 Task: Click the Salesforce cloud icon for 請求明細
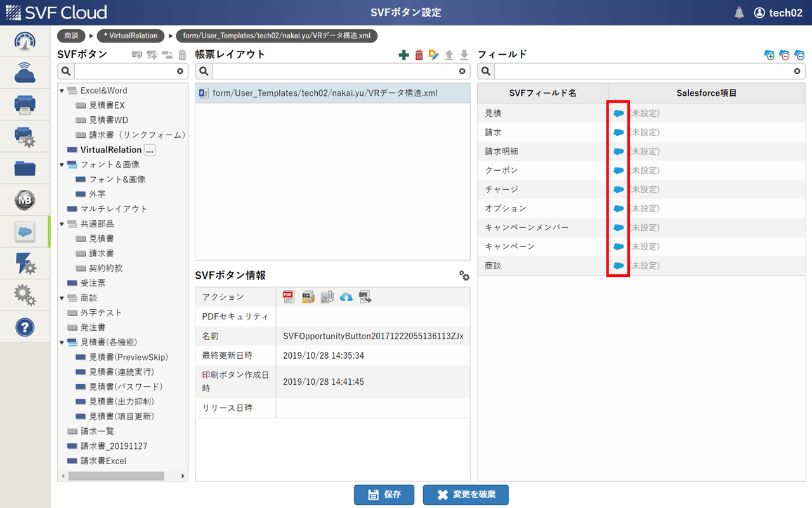click(619, 151)
